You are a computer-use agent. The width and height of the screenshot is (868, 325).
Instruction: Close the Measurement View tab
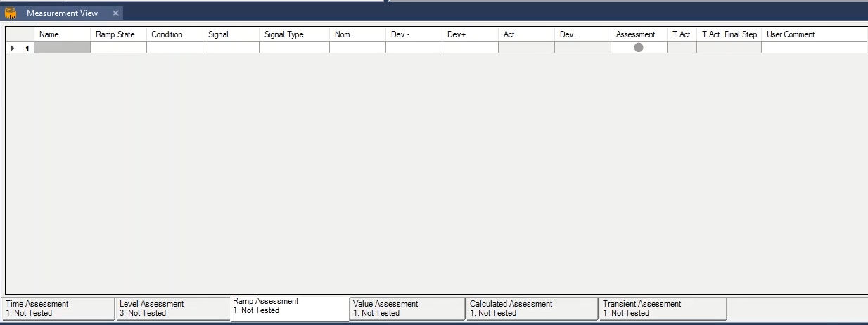(x=116, y=13)
